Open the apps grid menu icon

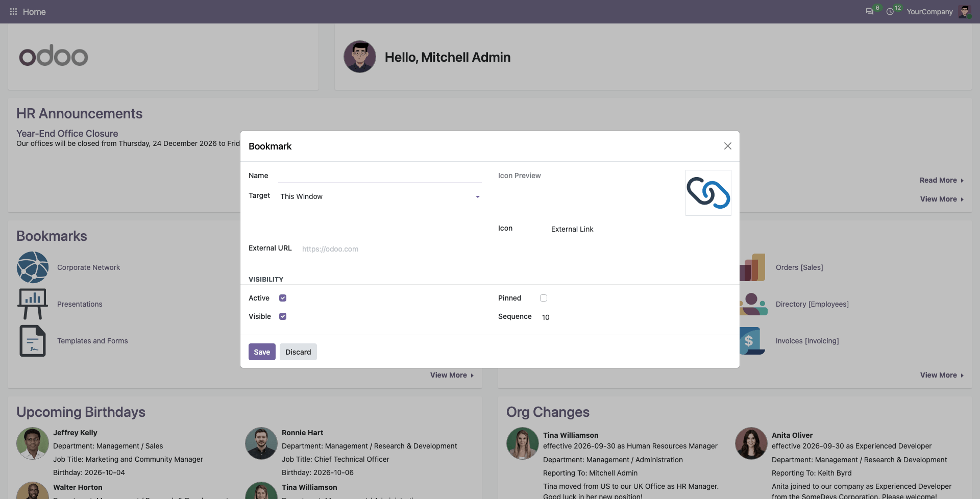click(13, 12)
